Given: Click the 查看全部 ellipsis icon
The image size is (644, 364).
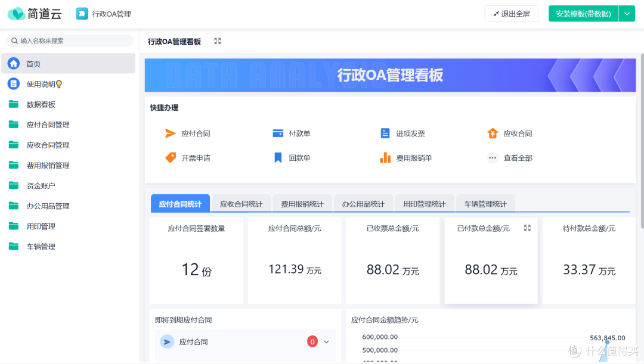Looking at the screenshot, I should tap(492, 157).
